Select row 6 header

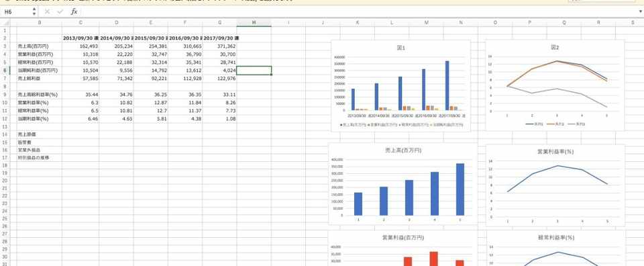point(5,71)
